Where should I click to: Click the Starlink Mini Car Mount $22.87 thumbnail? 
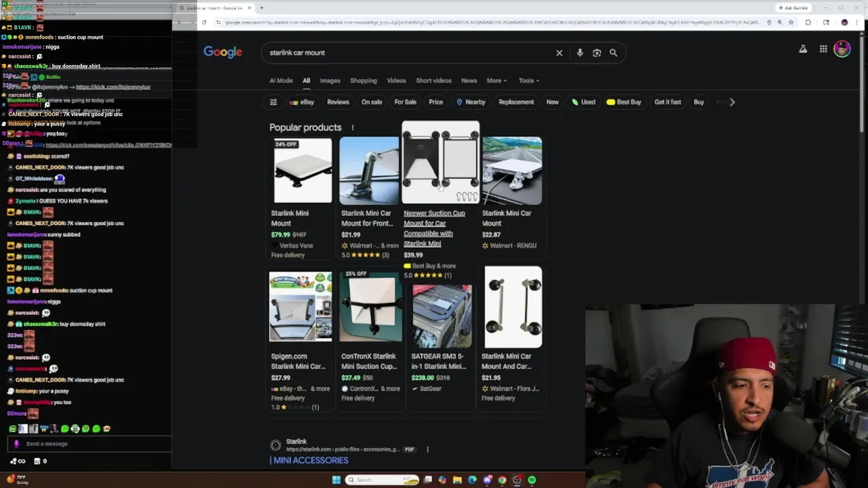point(512,170)
